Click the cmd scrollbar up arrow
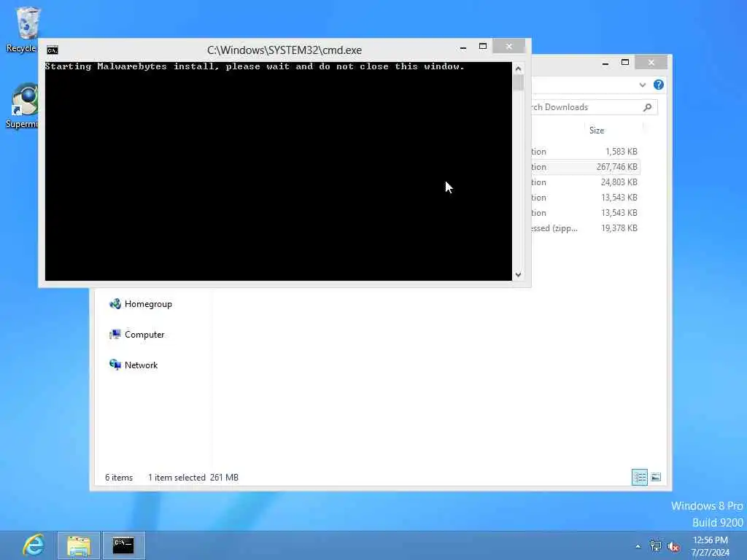 coord(519,69)
